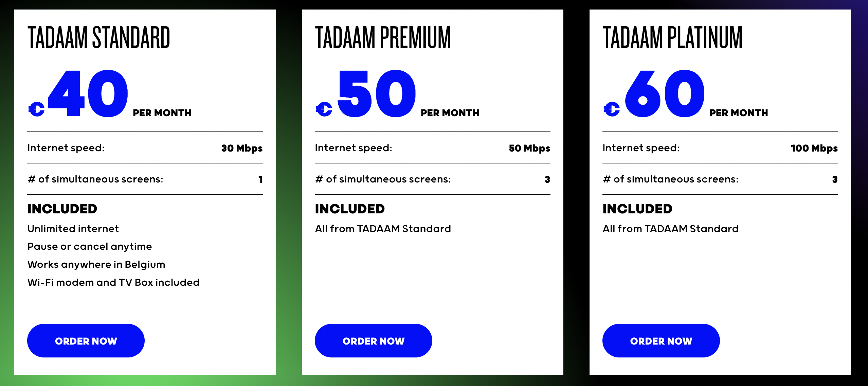Viewport: 868px width, 386px height.
Task: Click All from TADAAM Standard on Premium card
Action: (383, 228)
